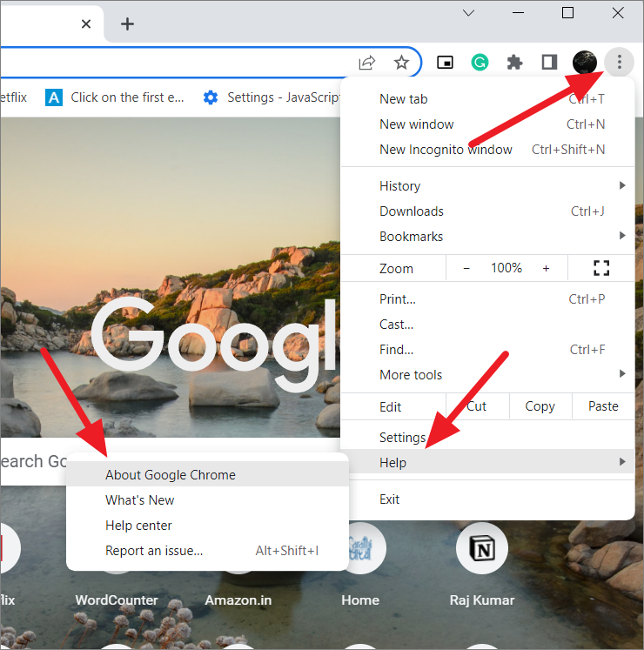Select New tab menu item
Screen dimensions: 644x650
[x=487, y=99]
